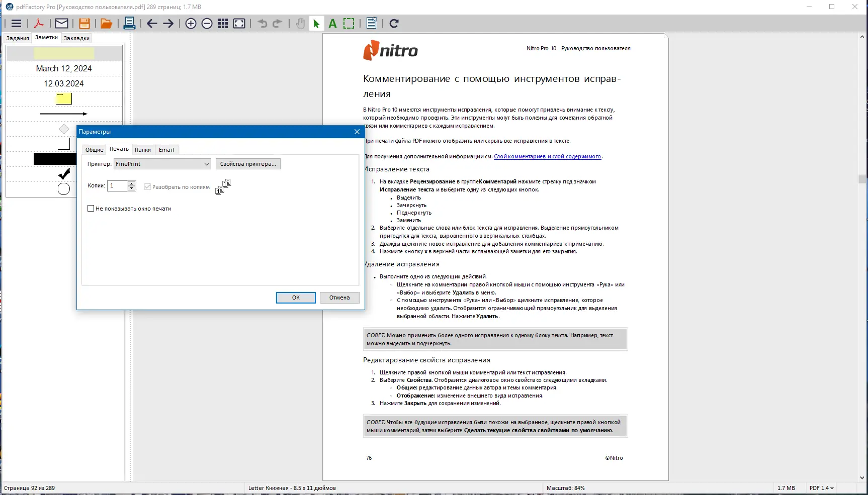The height and width of the screenshot is (495, 868).
Task: Print the document with the printer icon
Action: (129, 23)
